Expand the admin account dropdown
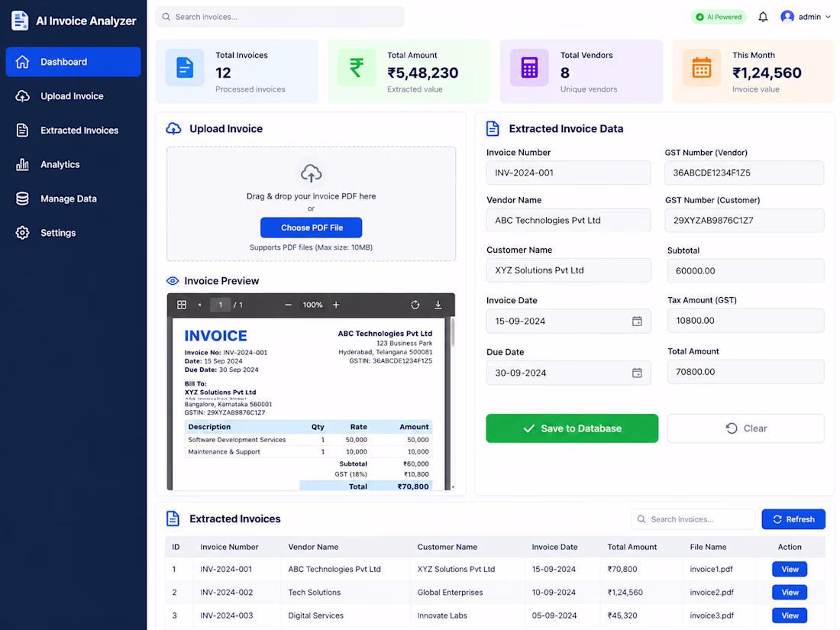 (829, 17)
